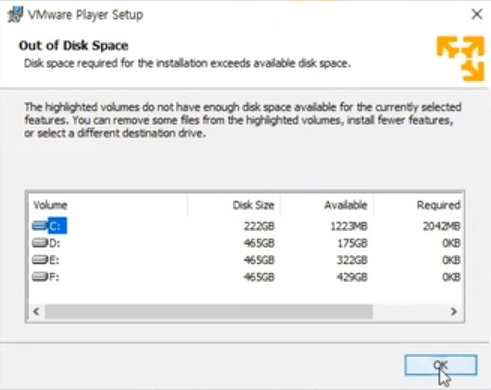Select the row showing 322GB available

[x=246, y=260]
